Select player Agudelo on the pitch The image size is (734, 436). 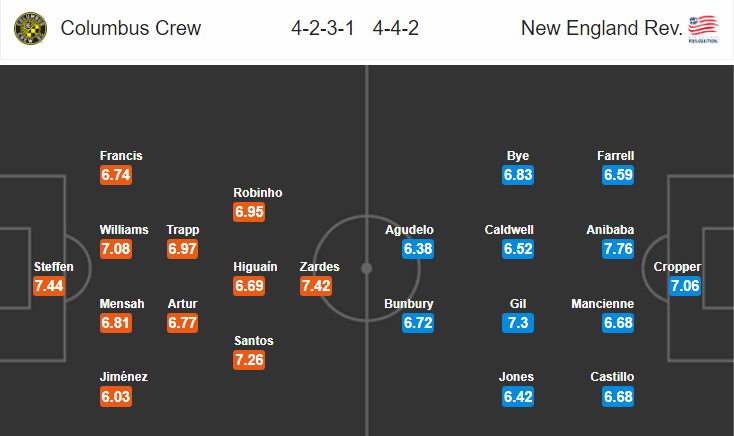point(409,229)
